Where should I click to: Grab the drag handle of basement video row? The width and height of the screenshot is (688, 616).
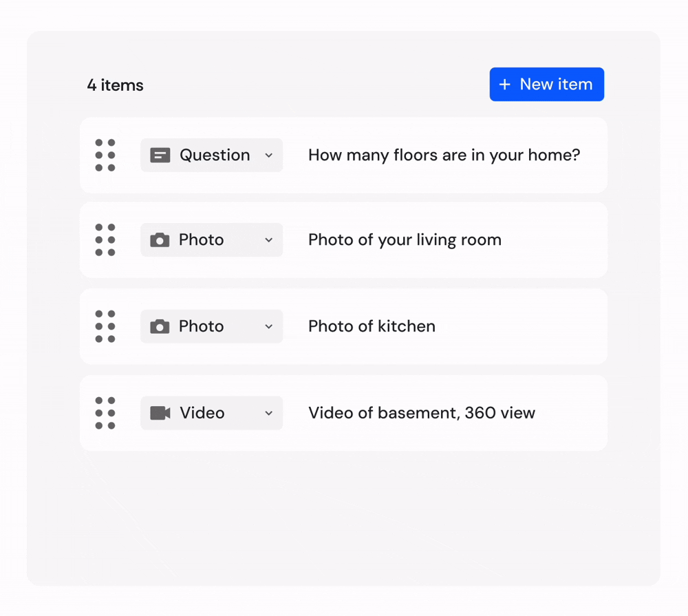[105, 413]
